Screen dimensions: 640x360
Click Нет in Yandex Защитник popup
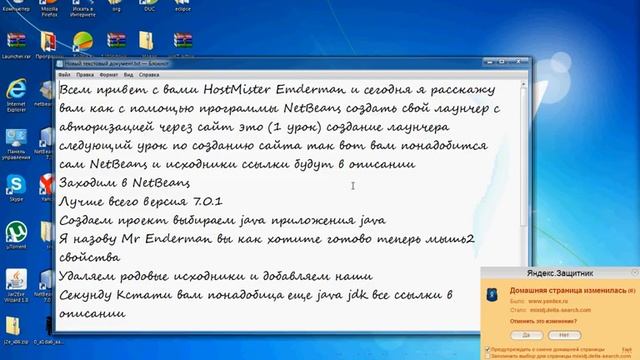pyautogui.click(x=564, y=335)
